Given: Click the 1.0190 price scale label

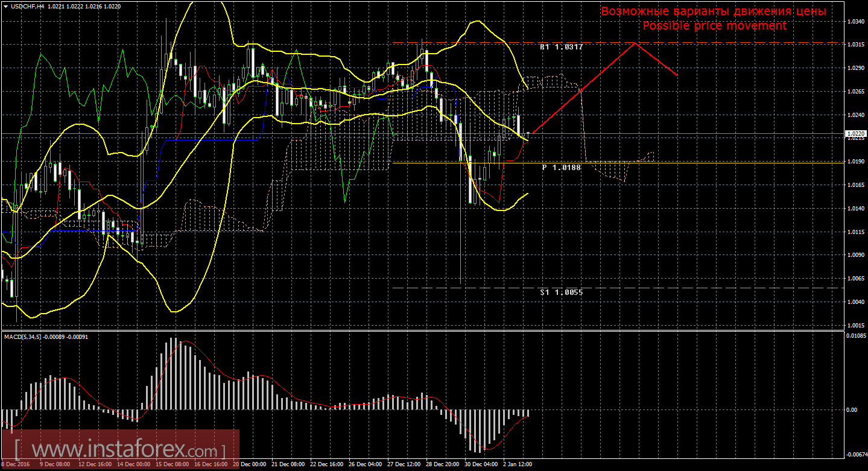Looking at the screenshot, I should [855, 162].
